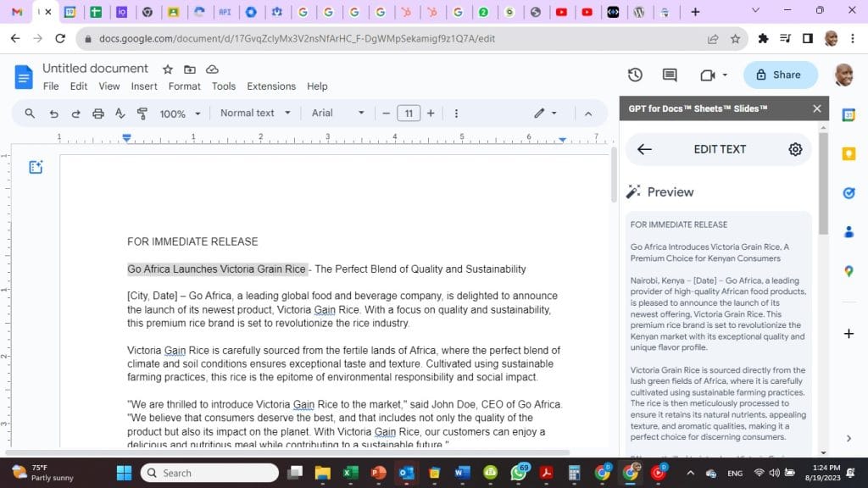
Task: Open GPT sidebar settings gear
Action: [x=795, y=149]
